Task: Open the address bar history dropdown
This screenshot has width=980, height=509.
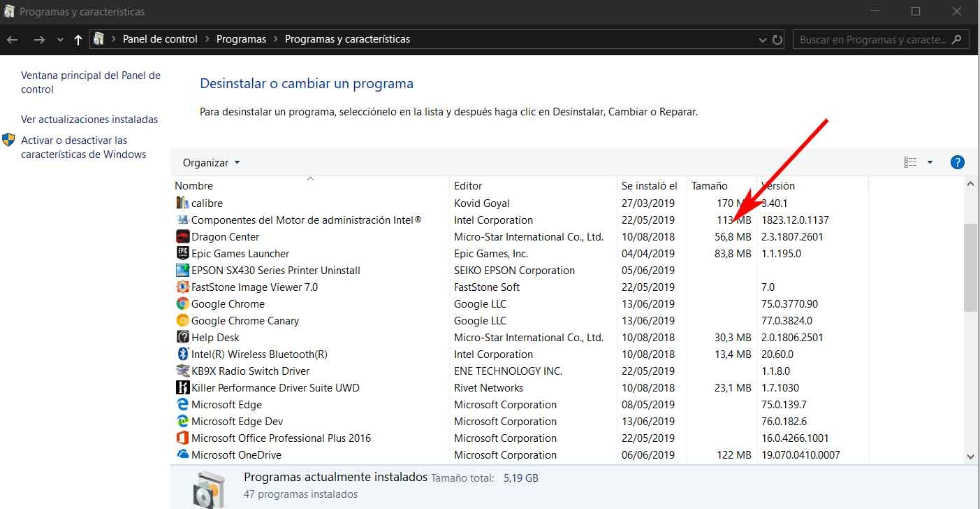Action: click(762, 40)
